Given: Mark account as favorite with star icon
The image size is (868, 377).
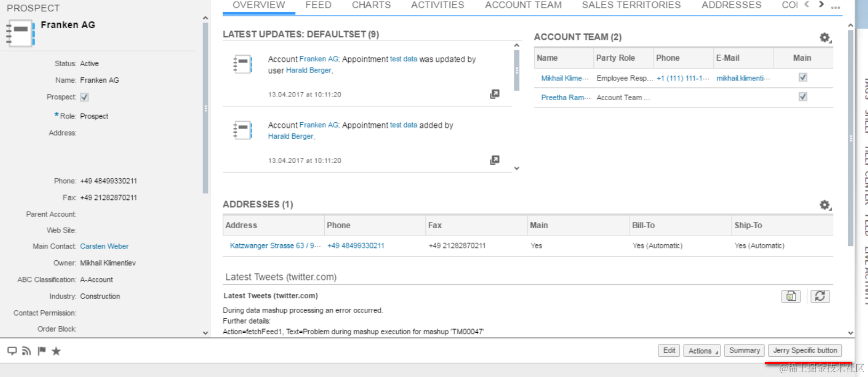Looking at the screenshot, I should tap(56, 351).
